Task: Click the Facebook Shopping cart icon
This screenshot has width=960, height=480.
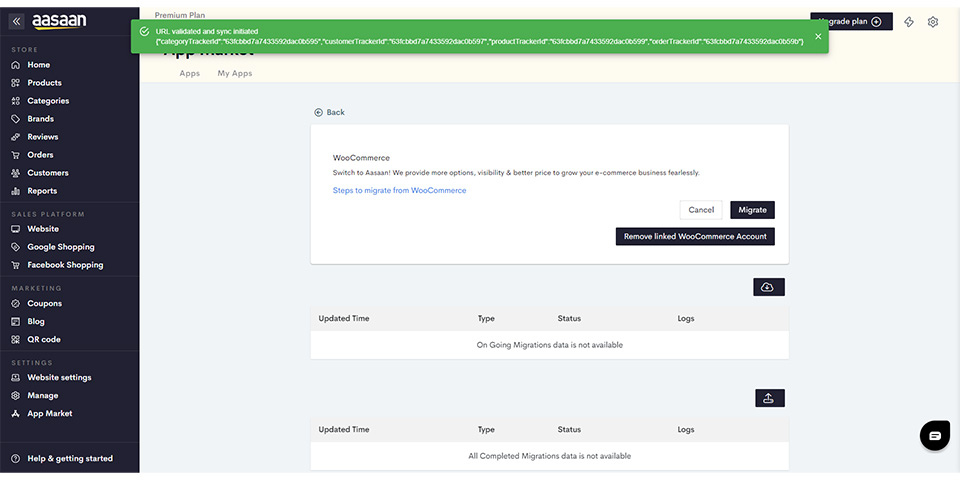Action: point(16,265)
